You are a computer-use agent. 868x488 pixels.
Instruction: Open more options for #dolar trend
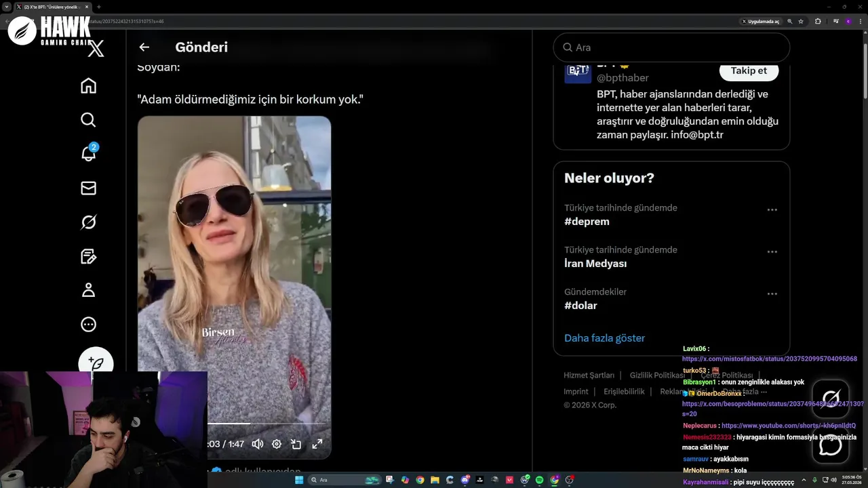772,294
